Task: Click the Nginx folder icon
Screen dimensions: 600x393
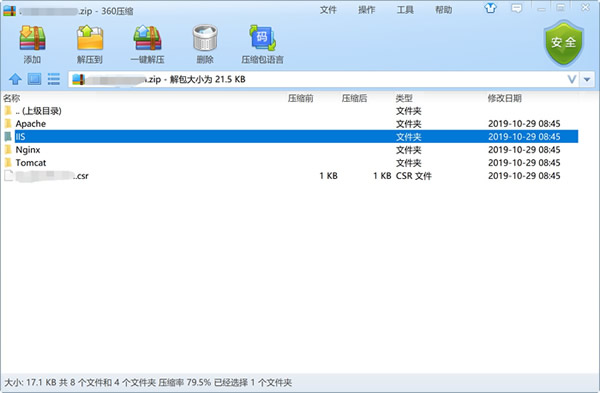Action: tap(8, 149)
